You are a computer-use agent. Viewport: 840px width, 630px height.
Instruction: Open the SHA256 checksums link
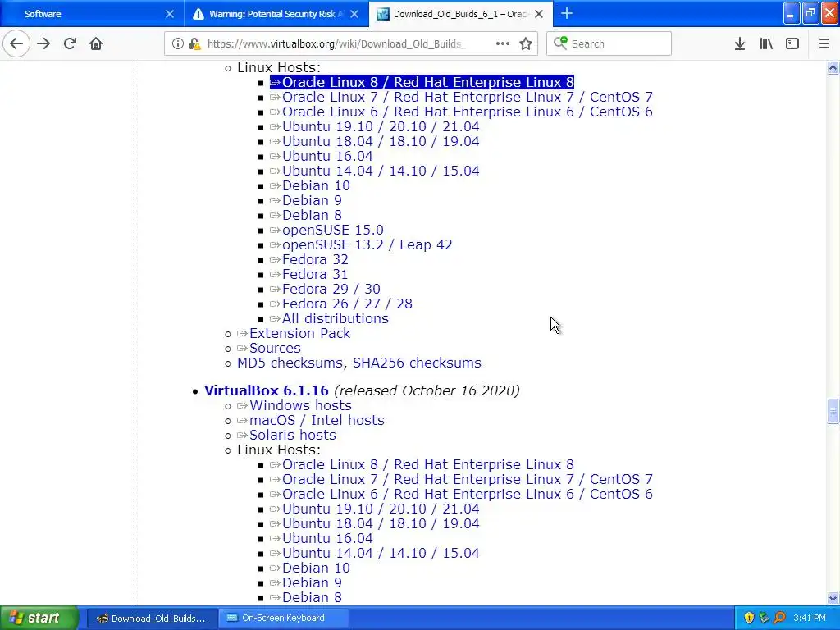pos(417,363)
